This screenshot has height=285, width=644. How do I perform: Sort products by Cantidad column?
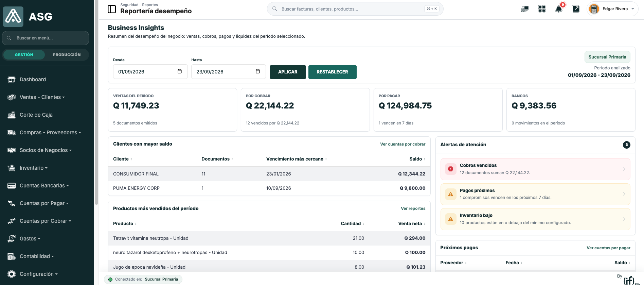point(353,224)
